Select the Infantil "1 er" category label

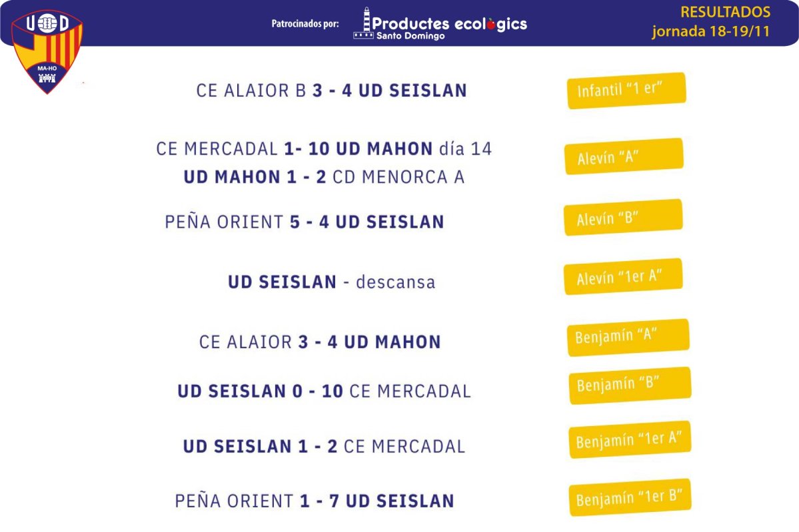[626, 90]
